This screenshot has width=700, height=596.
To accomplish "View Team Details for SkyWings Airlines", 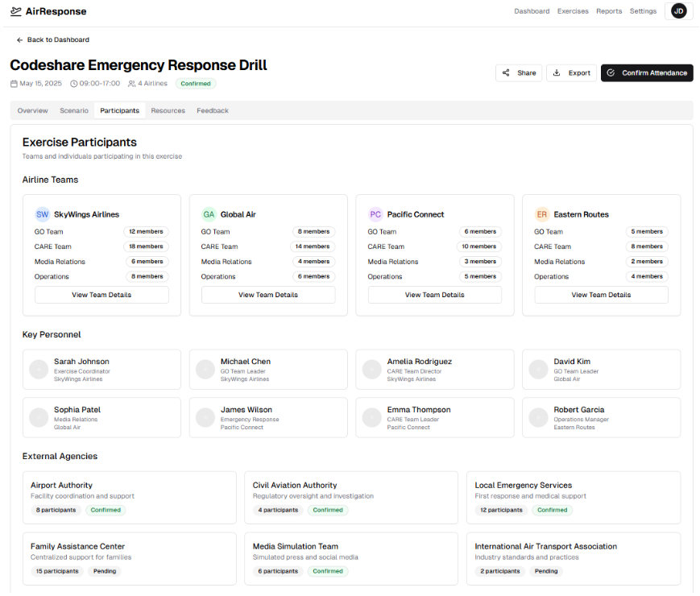I will [101, 295].
